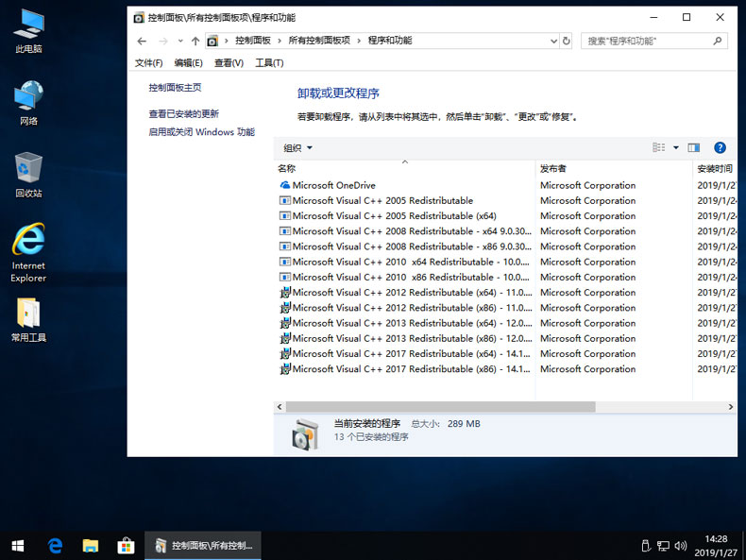
Task: Open 查看已安装的更新 link
Action: (183, 113)
